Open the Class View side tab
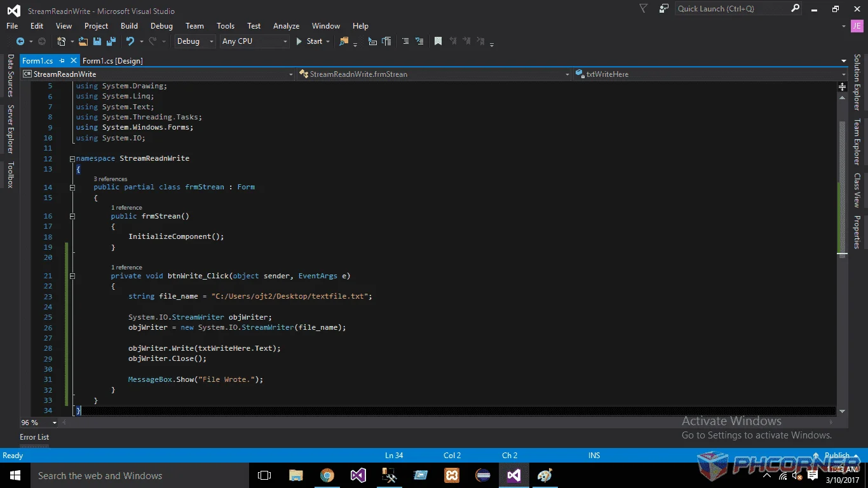This screenshot has height=488, width=868. click(x=857, y=190)
